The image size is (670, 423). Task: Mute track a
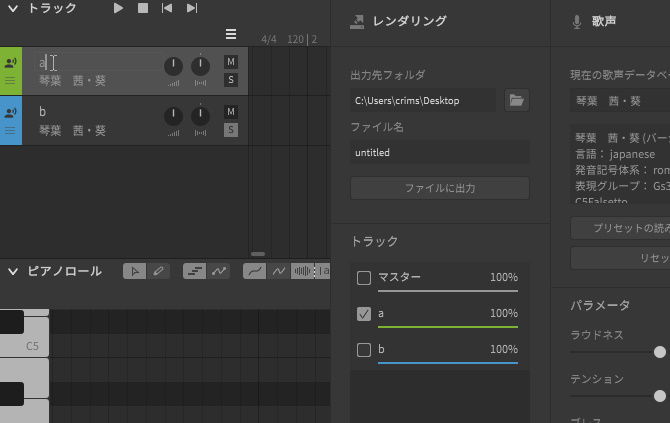(231, 62)
